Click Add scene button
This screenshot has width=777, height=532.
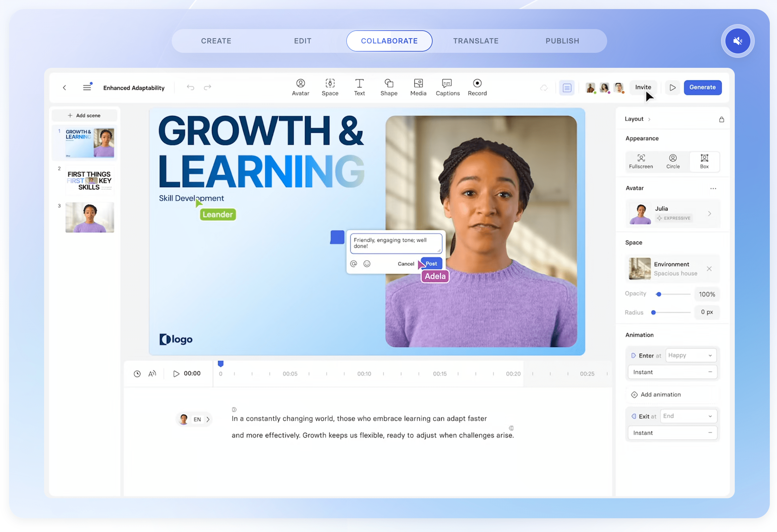coord(84,115)
